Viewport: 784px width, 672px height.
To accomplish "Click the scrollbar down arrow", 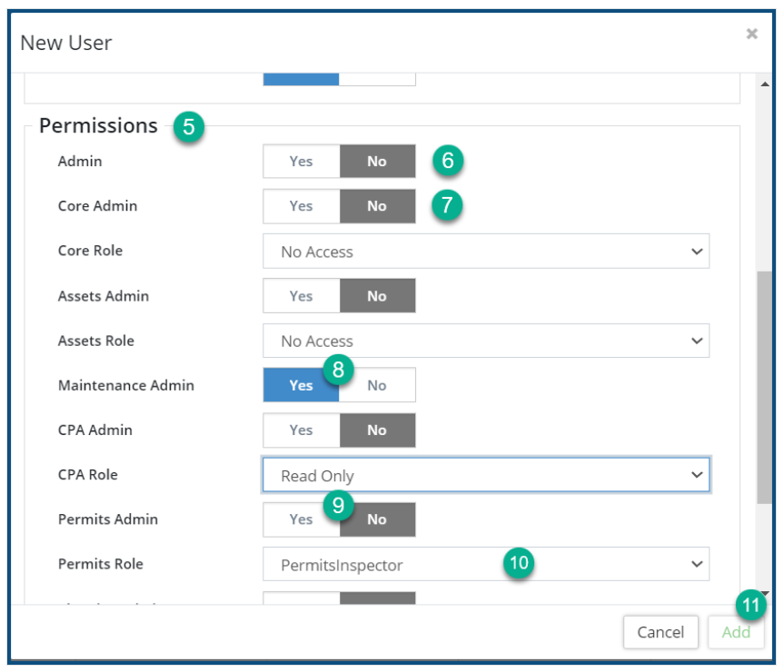I will (764, 594).
